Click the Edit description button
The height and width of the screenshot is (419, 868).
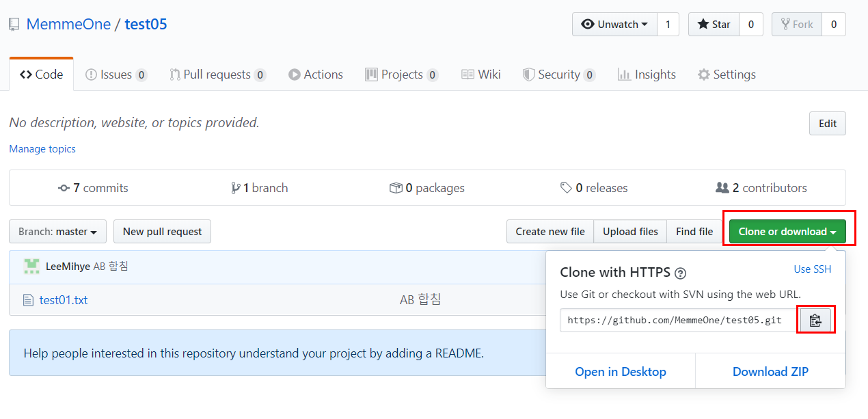coord(828,124)
